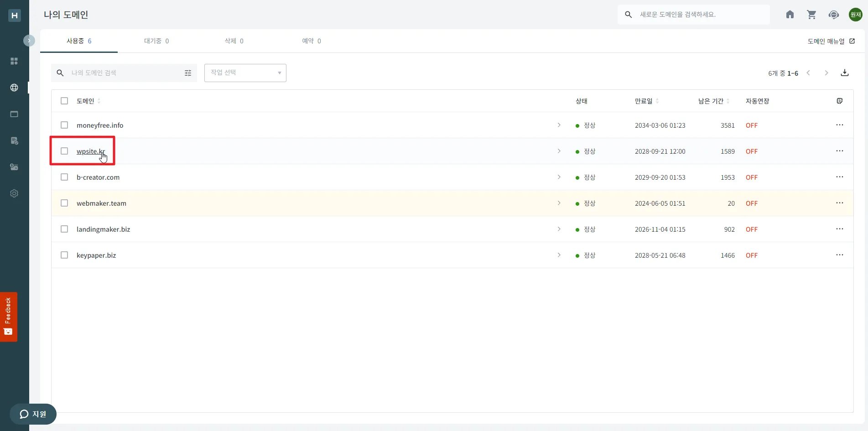Open the chat support icon in header

click(834, 15)
